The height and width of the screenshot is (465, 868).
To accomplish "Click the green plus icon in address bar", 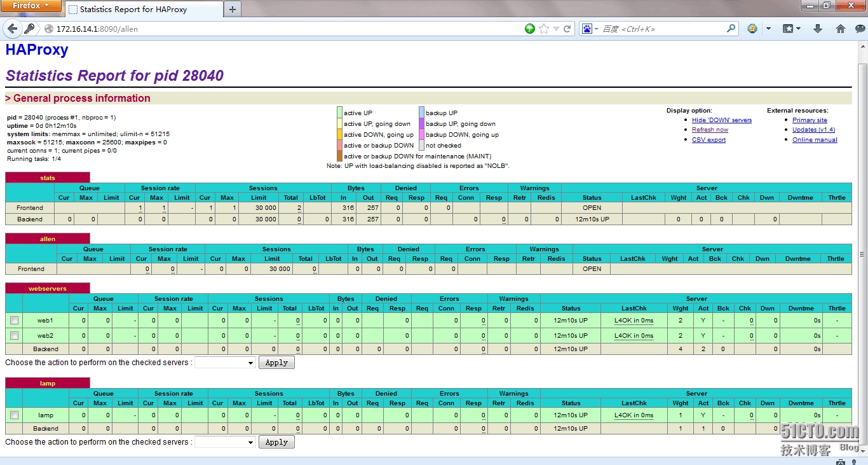I will pyautogui.click(x=530, y=29).
